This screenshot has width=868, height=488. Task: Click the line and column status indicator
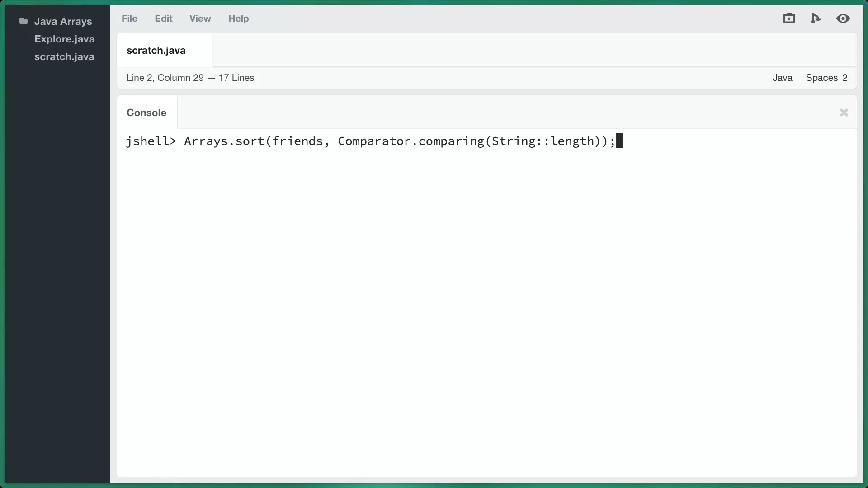[x=190, y=78]
